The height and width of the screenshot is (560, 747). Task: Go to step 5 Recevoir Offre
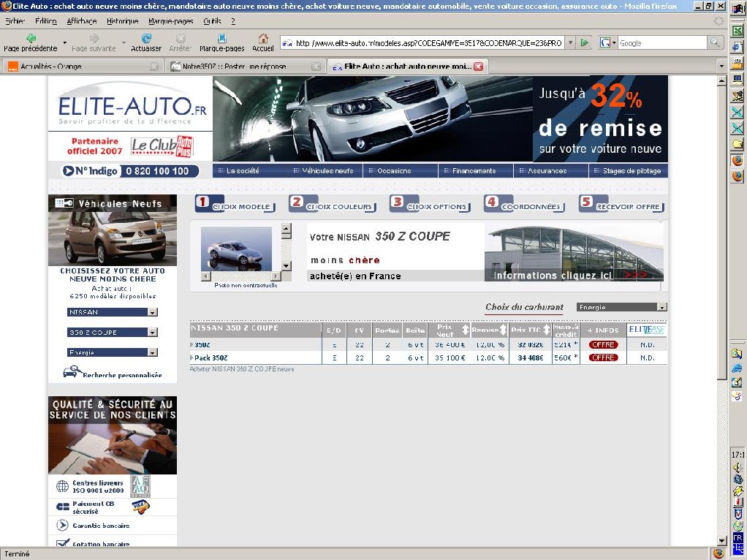coord(622,203)
